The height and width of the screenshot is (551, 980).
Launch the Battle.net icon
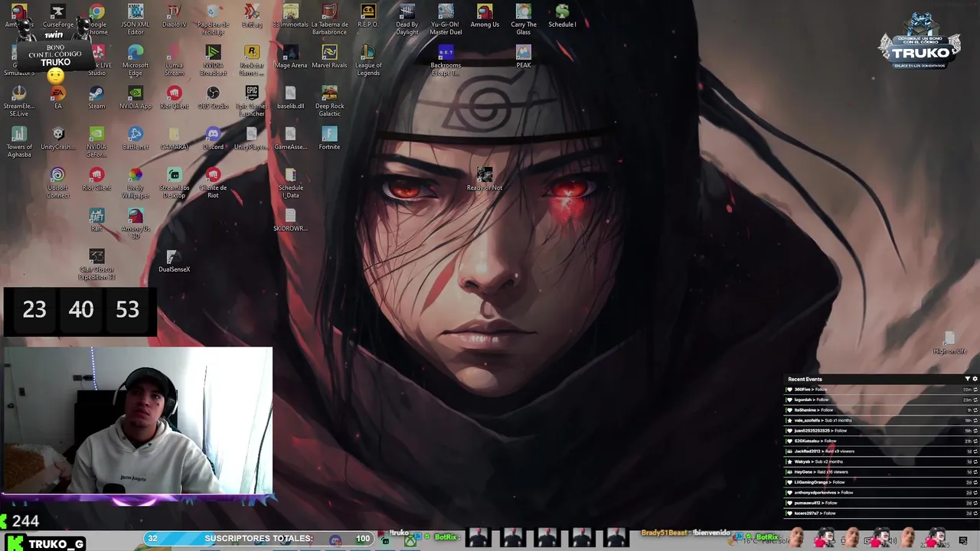tap(136, 138)
